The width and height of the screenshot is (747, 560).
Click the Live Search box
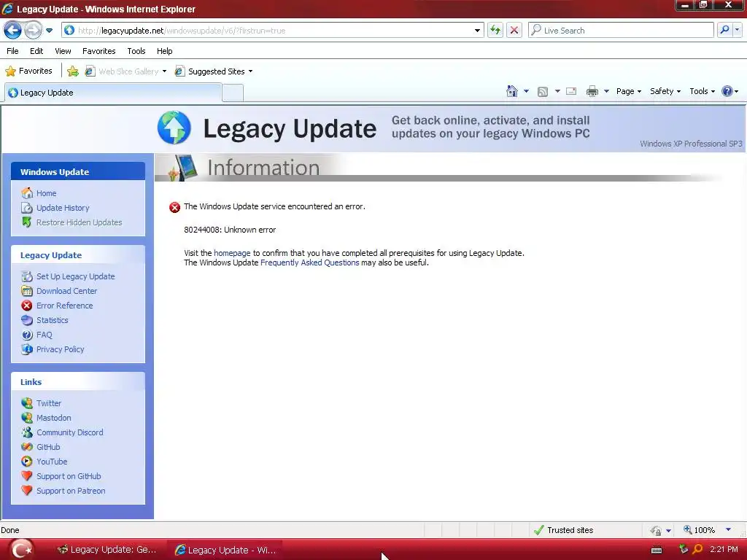(621, 31)
